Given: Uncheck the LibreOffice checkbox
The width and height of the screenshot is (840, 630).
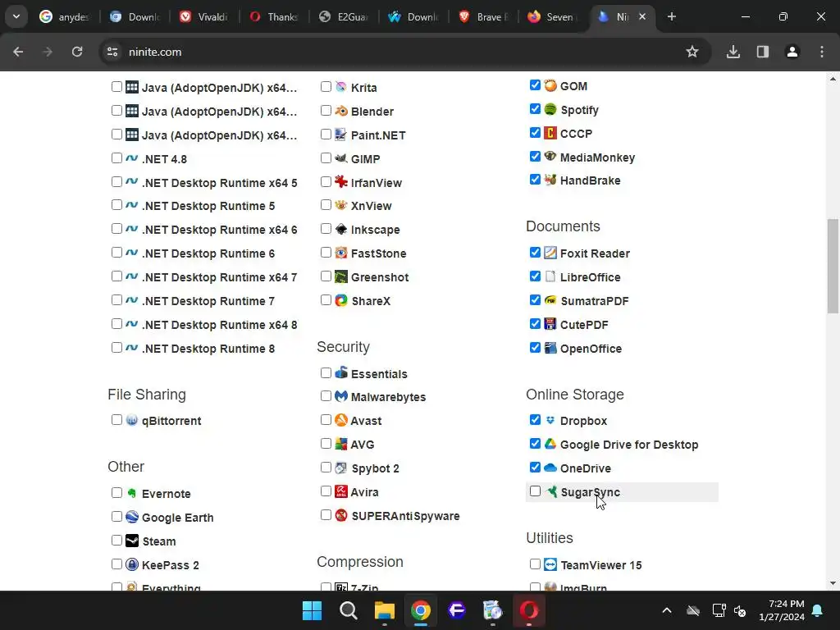Looking at the screenshot, I should click(x=535, y=276).
